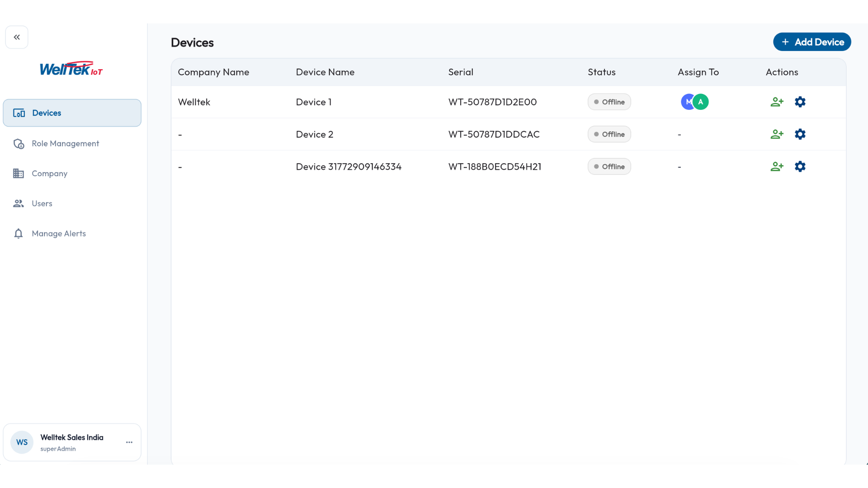Click the WS profile avatar

(x=22, y=442)
